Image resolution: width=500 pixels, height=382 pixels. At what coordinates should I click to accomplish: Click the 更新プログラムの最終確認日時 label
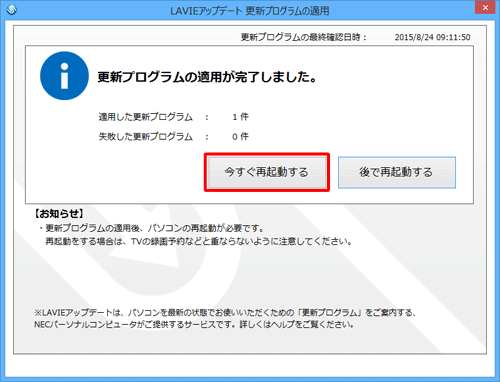tap(304, 37)
